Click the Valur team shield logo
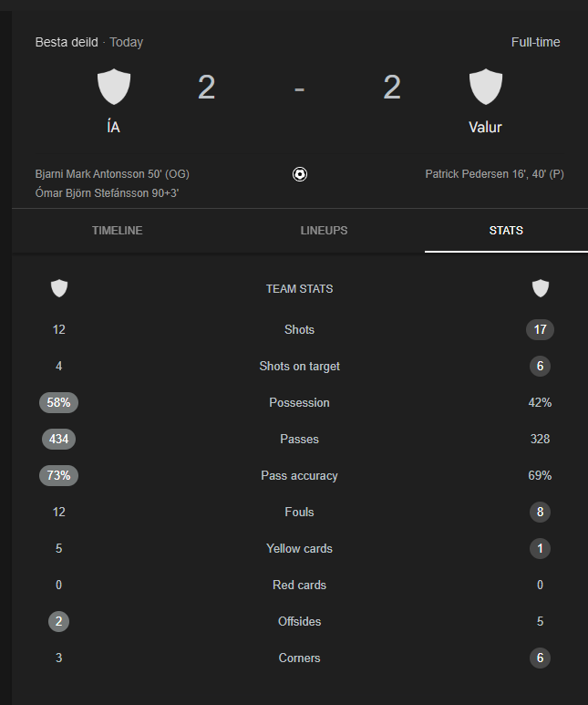The width and height of the screenshot is (588, 705). [486, 87]
